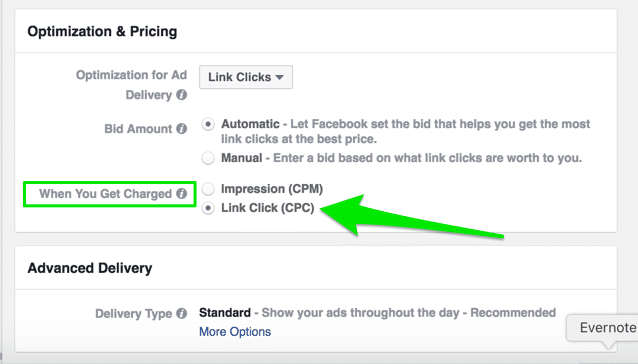Choose the Impression (CPM) radio option

coord(208,189)
